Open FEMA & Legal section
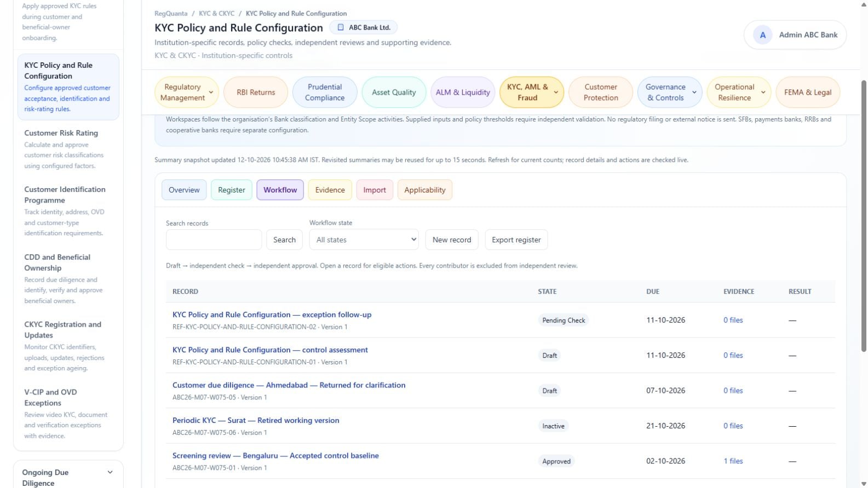This screenshot has width=868, height=488. pos(808,92)
